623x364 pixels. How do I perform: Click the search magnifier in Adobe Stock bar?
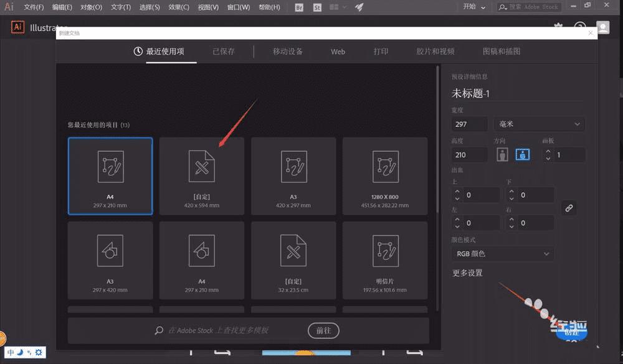point(159,330)
